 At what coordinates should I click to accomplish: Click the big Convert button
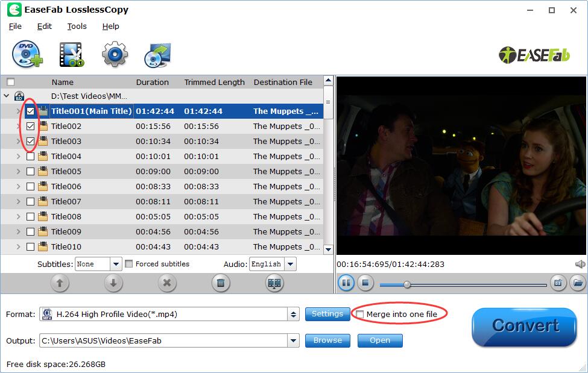coord(524,327)
